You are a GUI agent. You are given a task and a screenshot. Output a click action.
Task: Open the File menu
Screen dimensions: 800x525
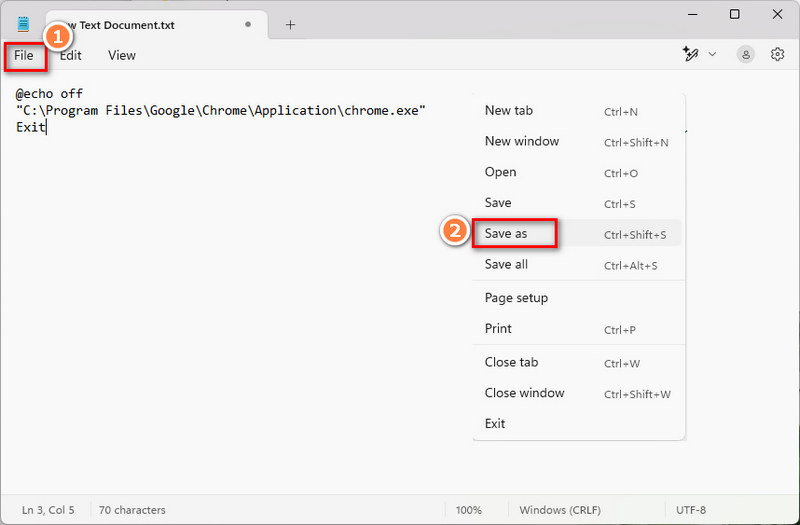24,55
